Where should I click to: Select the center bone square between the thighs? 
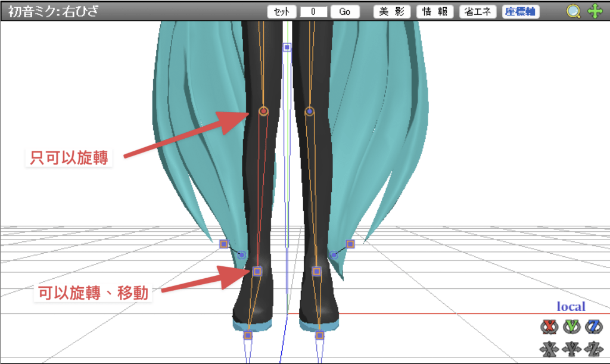tap(287, 47)
